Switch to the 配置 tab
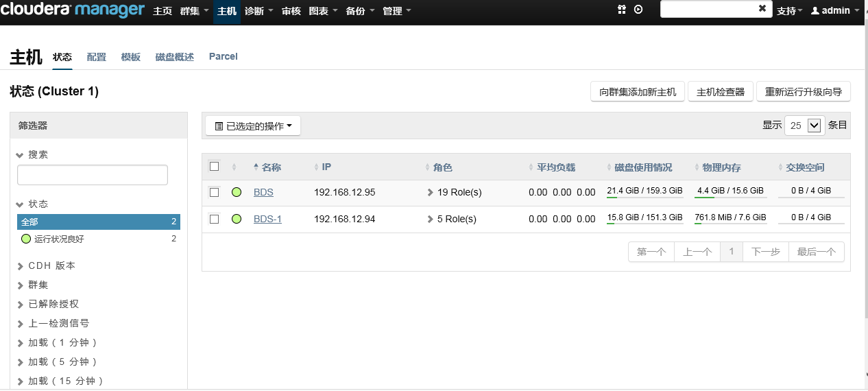 pos(97,57)
